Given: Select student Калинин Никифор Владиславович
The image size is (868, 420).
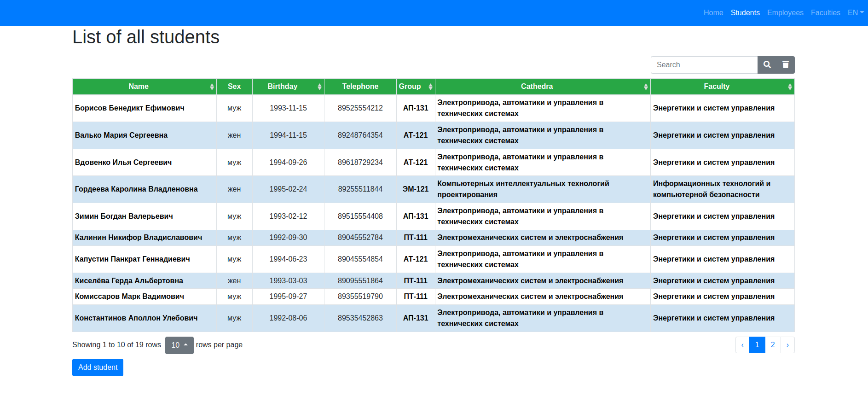Looking at the screenshot, I should pyautogui.click(x=139, y=238).
